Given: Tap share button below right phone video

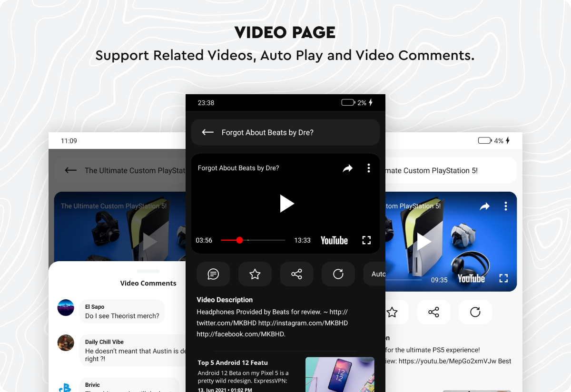Looking at the screenshot, I should [x=433, y=312].
